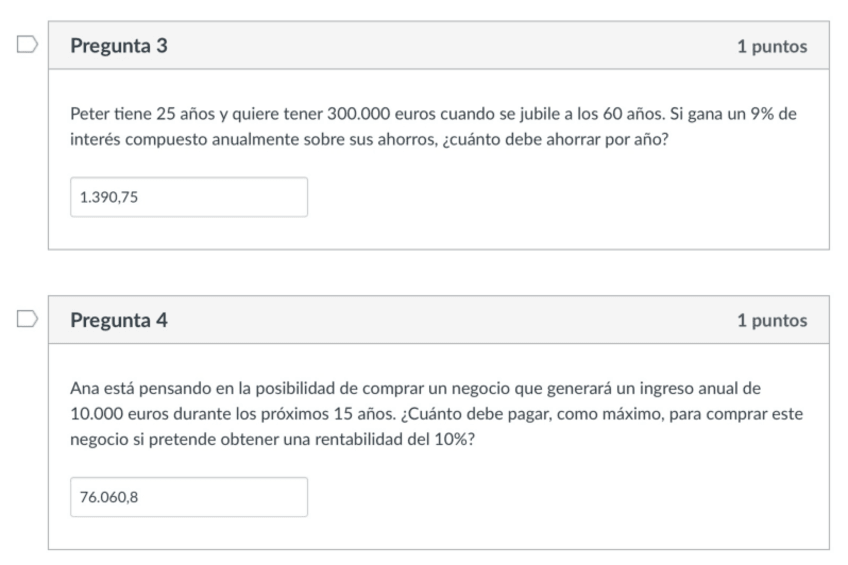The width and height of the screenshot is (848, 565).
Task: Click the word Peter in question 3
Action: [89, 113]
